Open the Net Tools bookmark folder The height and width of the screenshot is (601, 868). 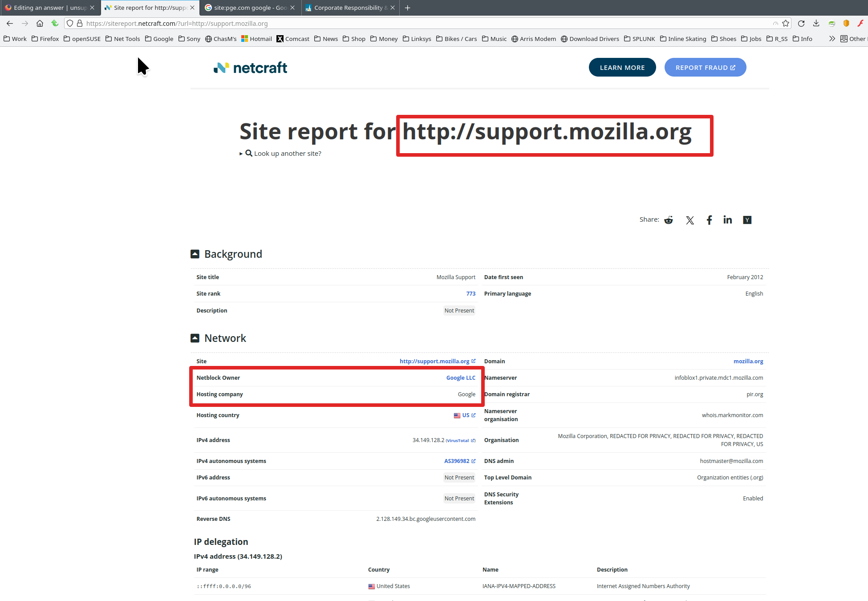click(123, 39)
